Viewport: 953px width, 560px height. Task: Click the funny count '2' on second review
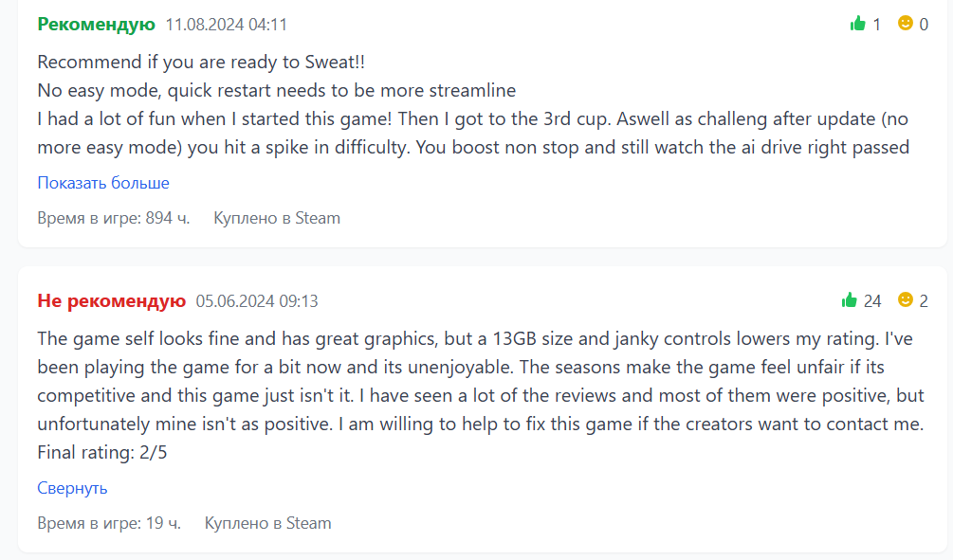click(x=924, y=301)
